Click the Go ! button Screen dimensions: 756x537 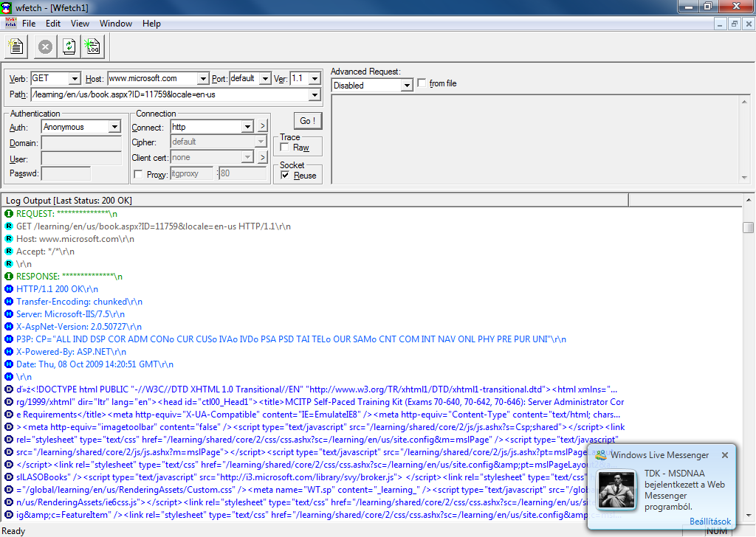[308, 120]
